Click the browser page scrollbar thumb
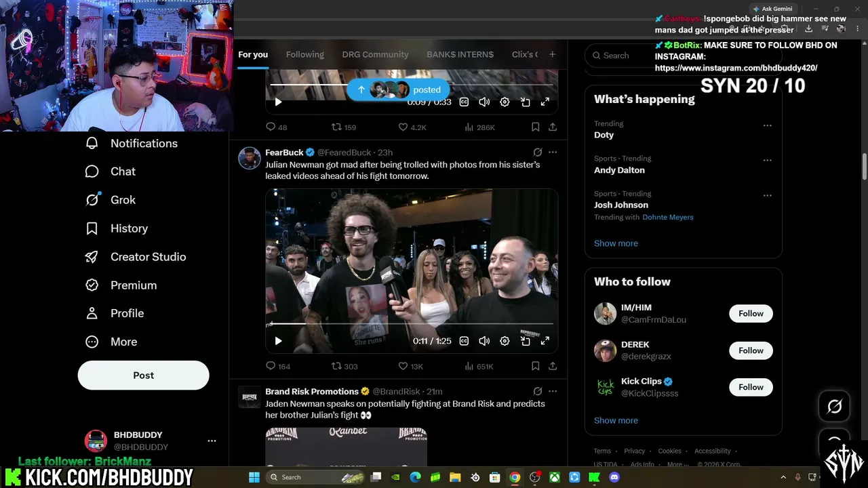 pos(864,166)
